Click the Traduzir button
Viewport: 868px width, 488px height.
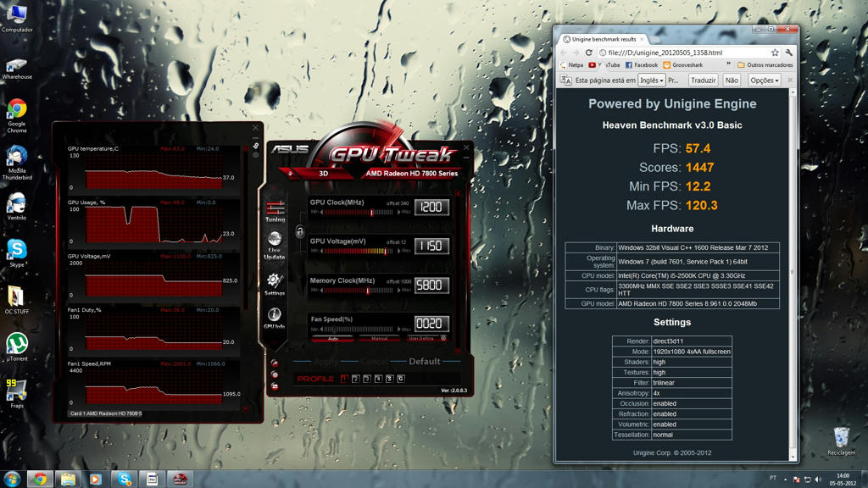pos(703,80)
